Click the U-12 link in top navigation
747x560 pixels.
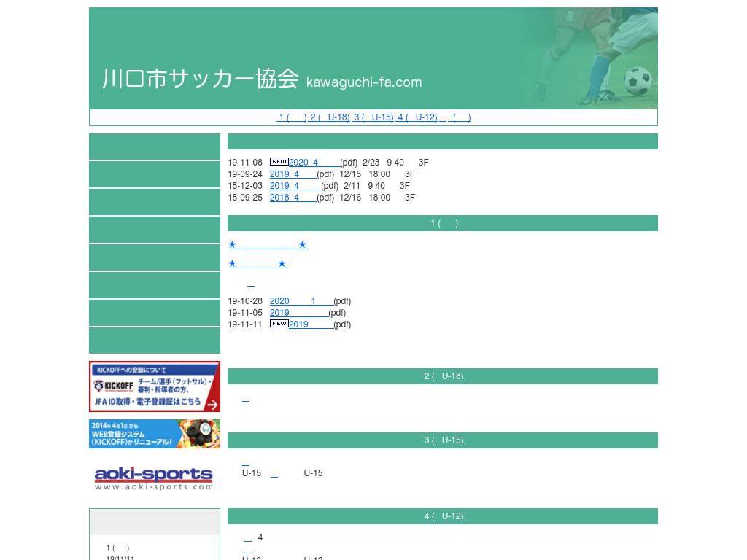pos(417,117)
